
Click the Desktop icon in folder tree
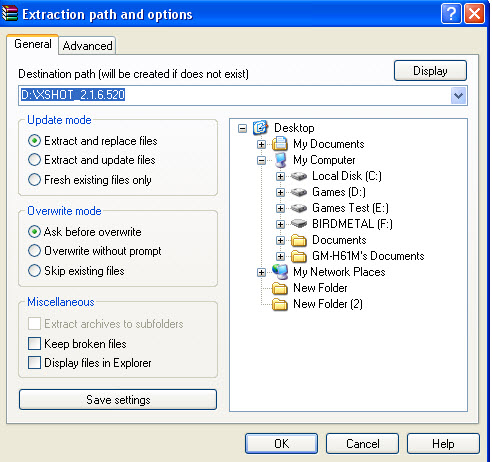click(x=260, y=128)
